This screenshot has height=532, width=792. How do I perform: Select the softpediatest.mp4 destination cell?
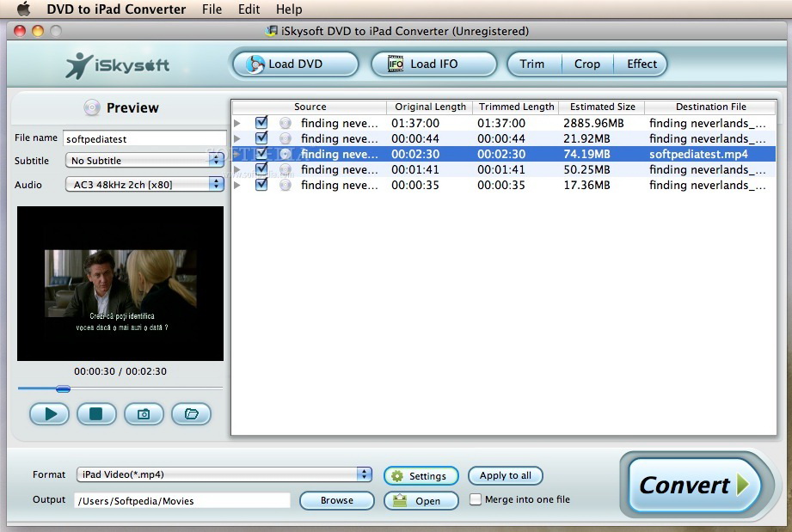(x=698, y=154)
